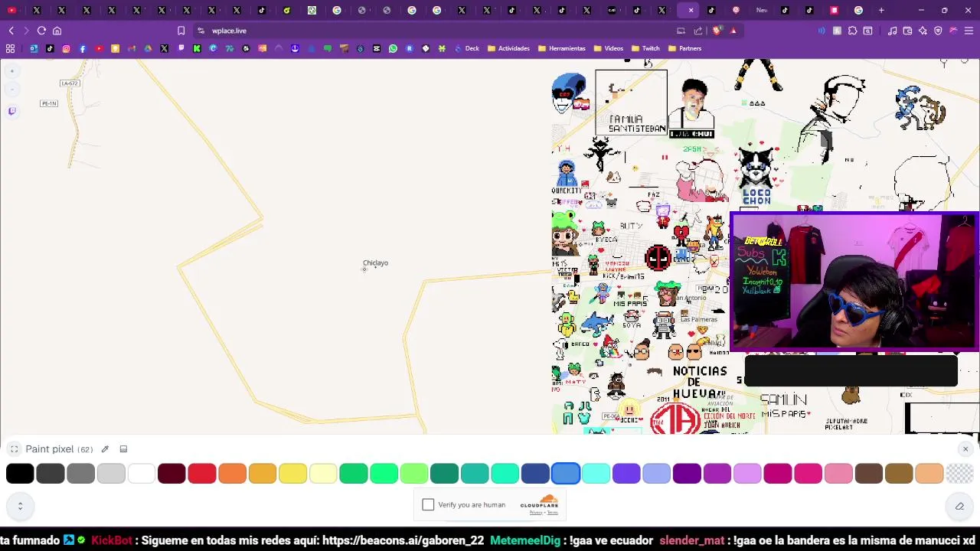Open the Cloudflare Privacy link

point(535,513)
